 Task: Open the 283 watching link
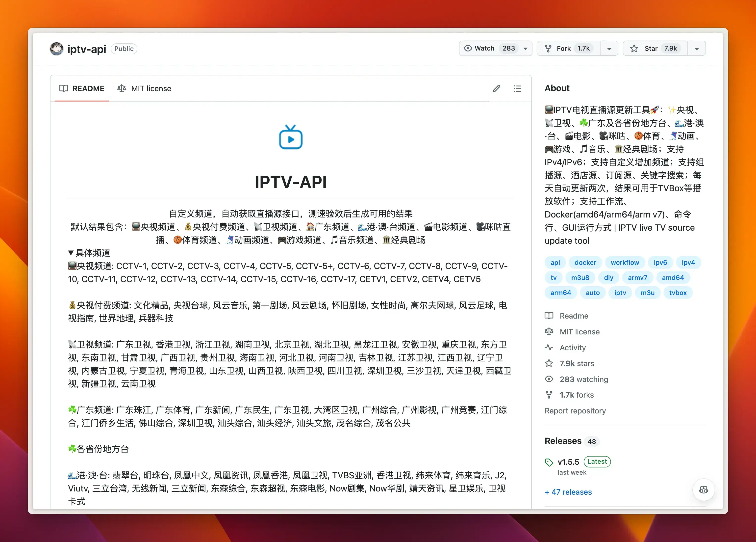584,379
